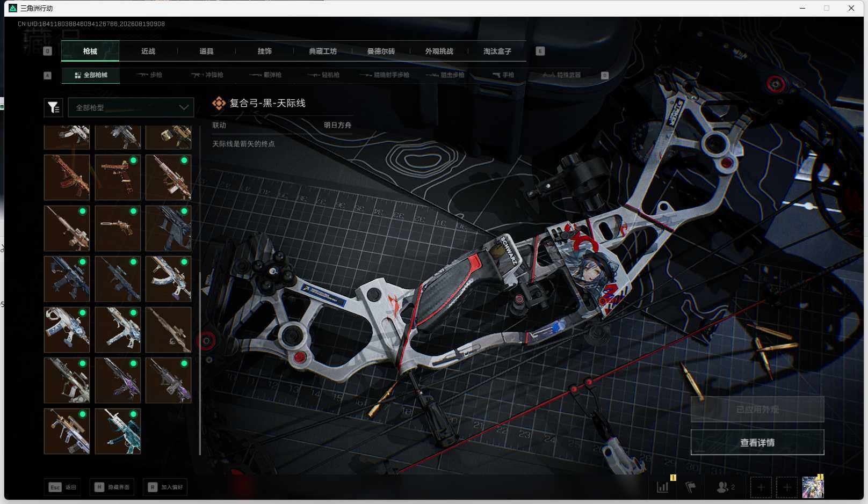This screenshot has height=504, width=868.
Task: Select the grey-purple carbine skin thumbnail
Action: (x=168, y=381)
